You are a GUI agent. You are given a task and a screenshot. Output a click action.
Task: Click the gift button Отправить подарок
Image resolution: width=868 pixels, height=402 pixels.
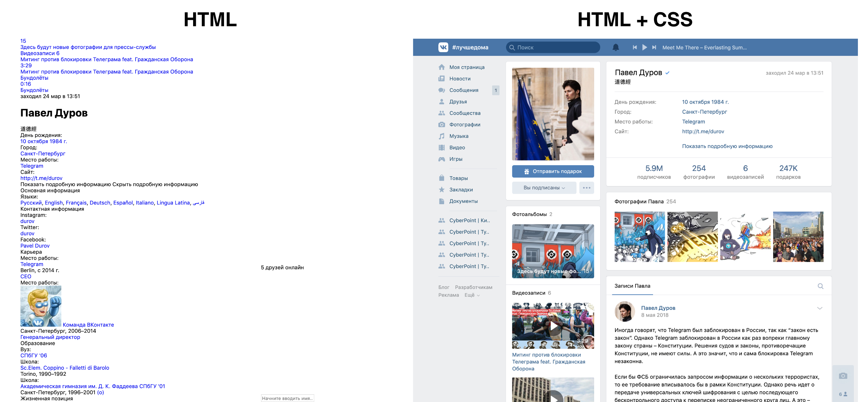553,171
